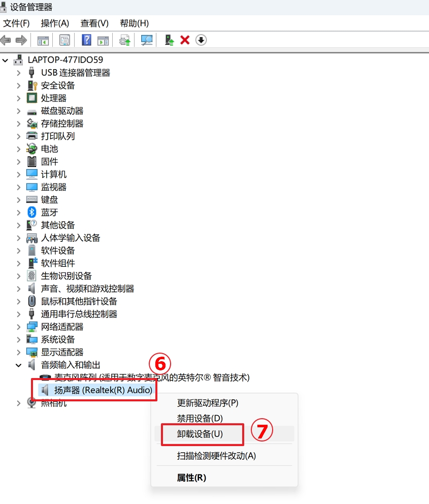Click the red X uninstall device icon

(185, 40)
